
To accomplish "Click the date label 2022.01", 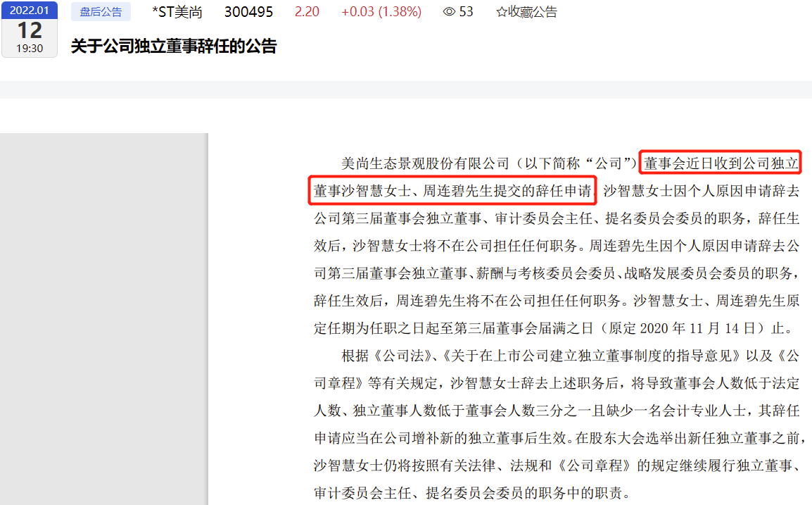I will pyautogui.click(x=30, y=10).
